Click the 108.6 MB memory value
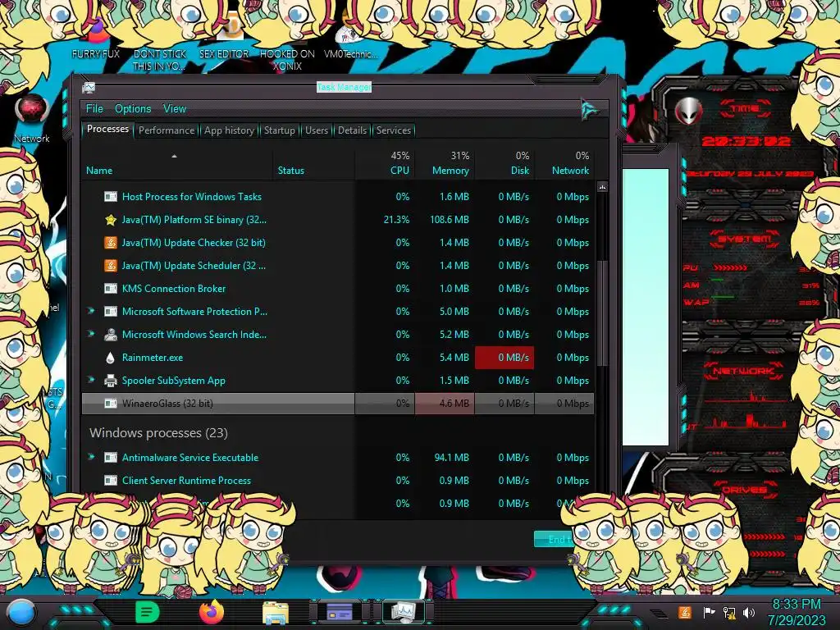Viewport: 840px width, 630px height. pyautogui.click(x=449, y=220)
